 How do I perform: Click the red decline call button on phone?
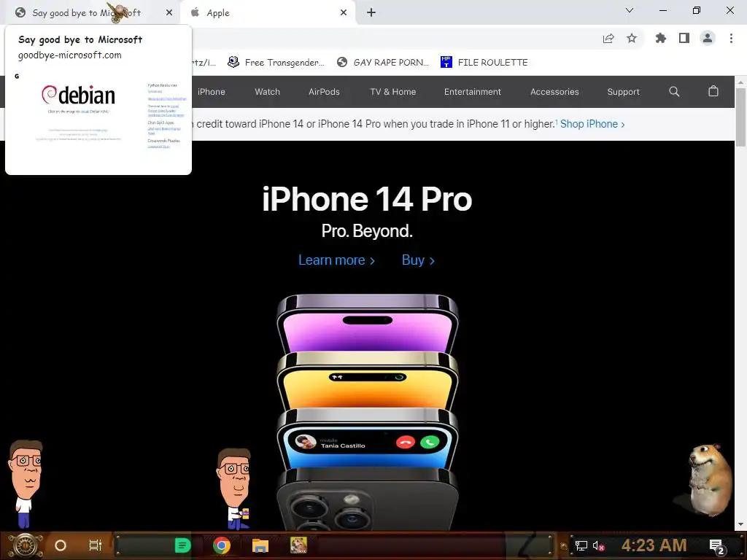click(406, 443)
